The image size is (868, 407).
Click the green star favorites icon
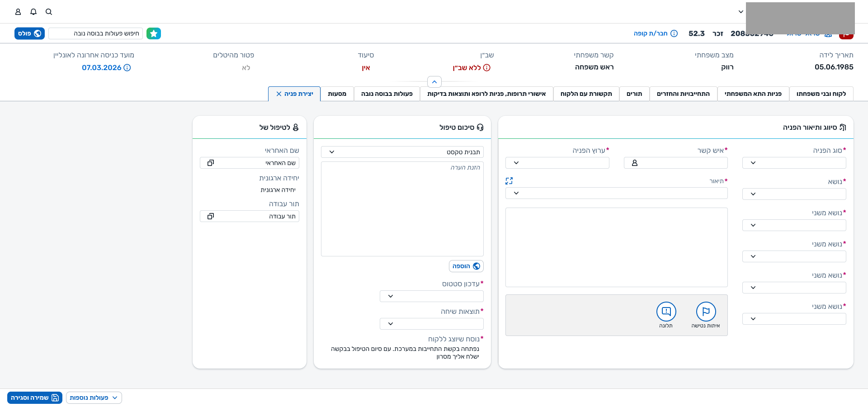pos(154,33)
